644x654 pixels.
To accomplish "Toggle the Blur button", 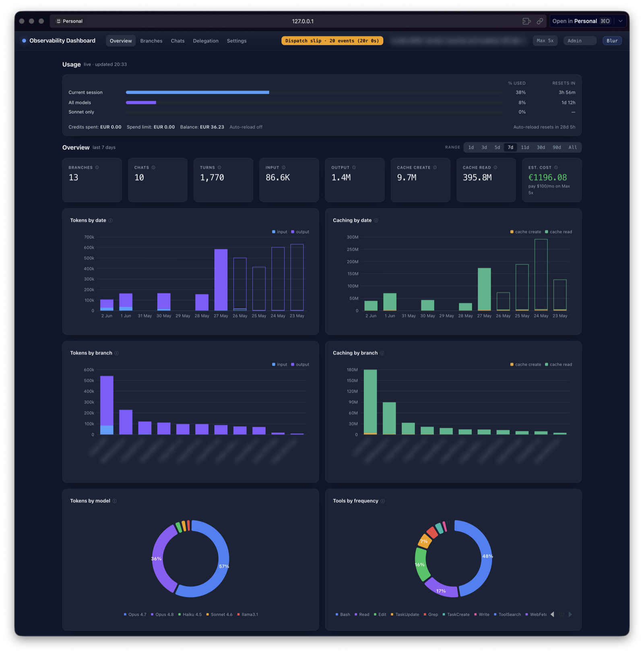I will pos(612,41).
